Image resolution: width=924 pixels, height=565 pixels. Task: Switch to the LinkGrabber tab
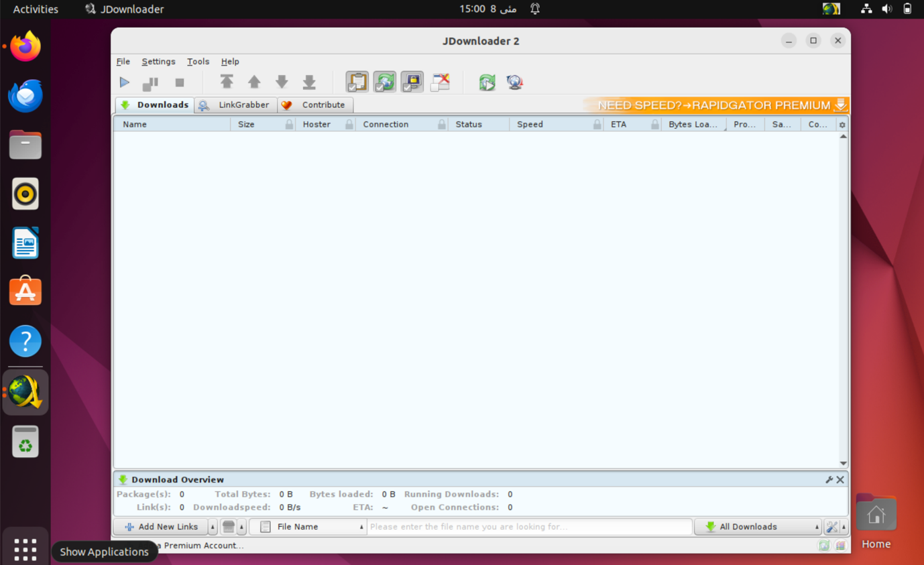[236, 105]
